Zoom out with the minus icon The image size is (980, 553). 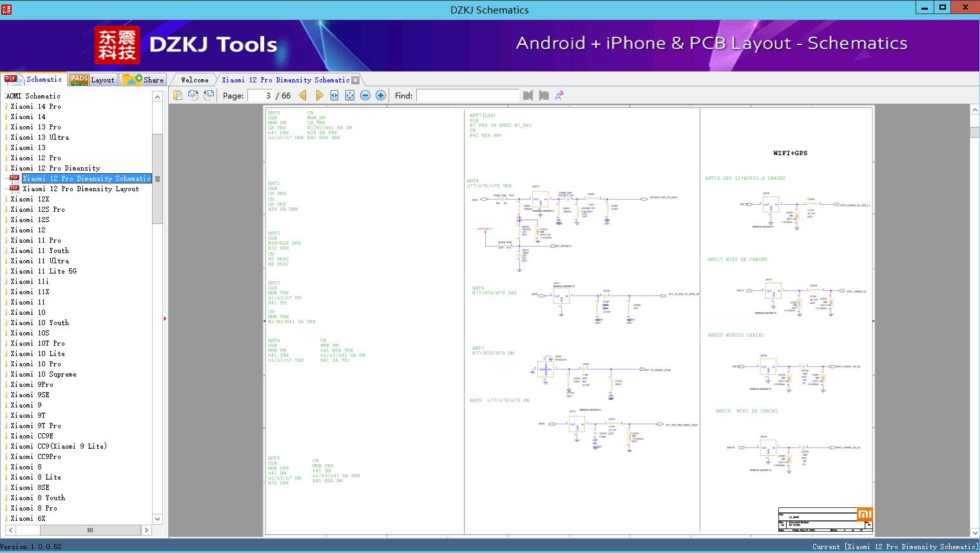click(x=365, y=95)
